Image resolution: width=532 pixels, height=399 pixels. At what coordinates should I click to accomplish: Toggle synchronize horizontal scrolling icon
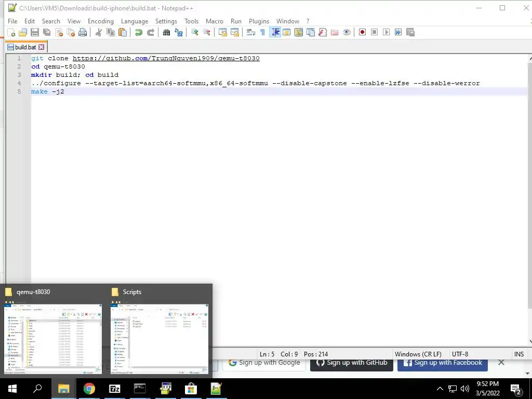point(235,32)
